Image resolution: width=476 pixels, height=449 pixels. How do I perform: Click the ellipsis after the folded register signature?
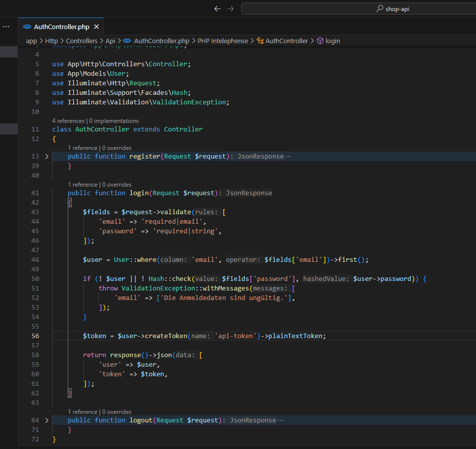coord(288,157)
